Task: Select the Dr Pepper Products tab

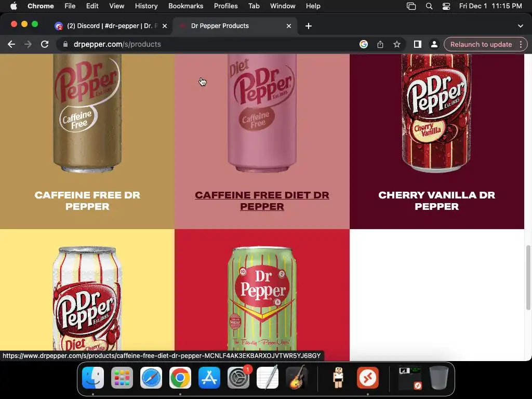Action: 235,26
